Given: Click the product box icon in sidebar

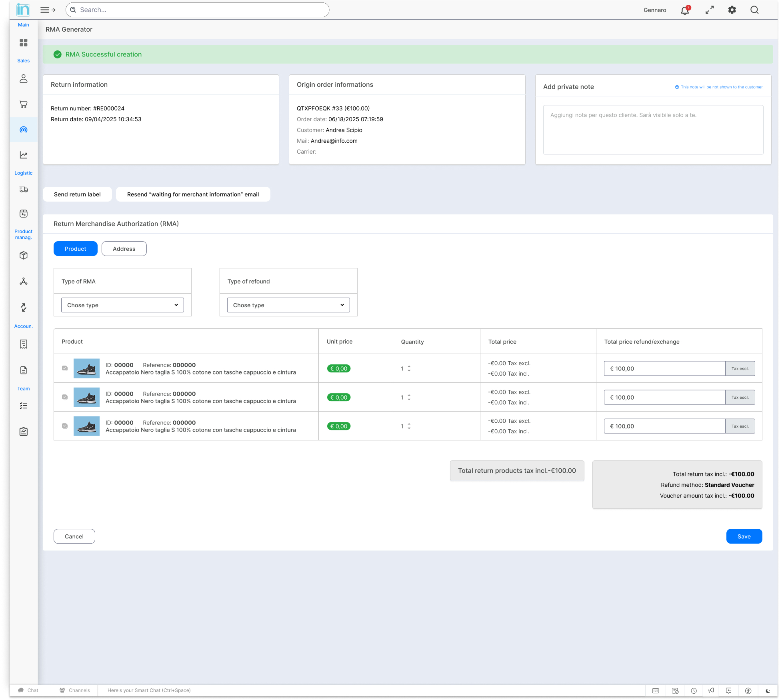Looking at the screenshot, I should (x=24, y=255).
